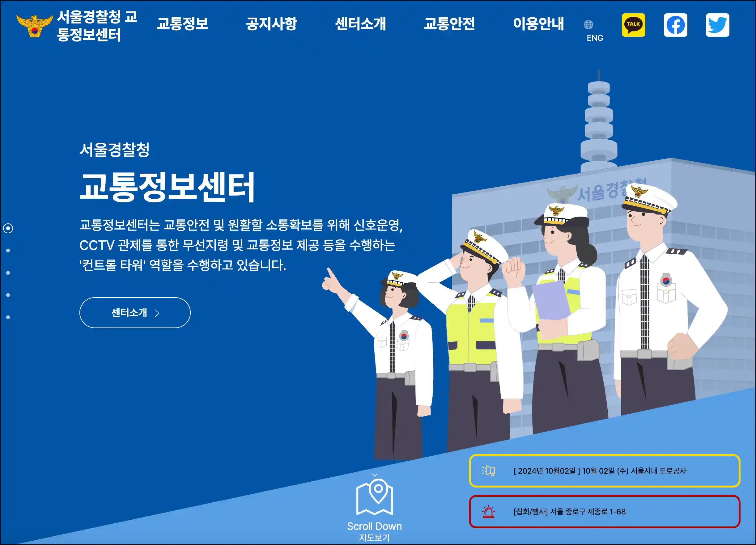Select the first active slide indicator dot
This screenshot has width=756, height=545.
(x=8, y=228)
